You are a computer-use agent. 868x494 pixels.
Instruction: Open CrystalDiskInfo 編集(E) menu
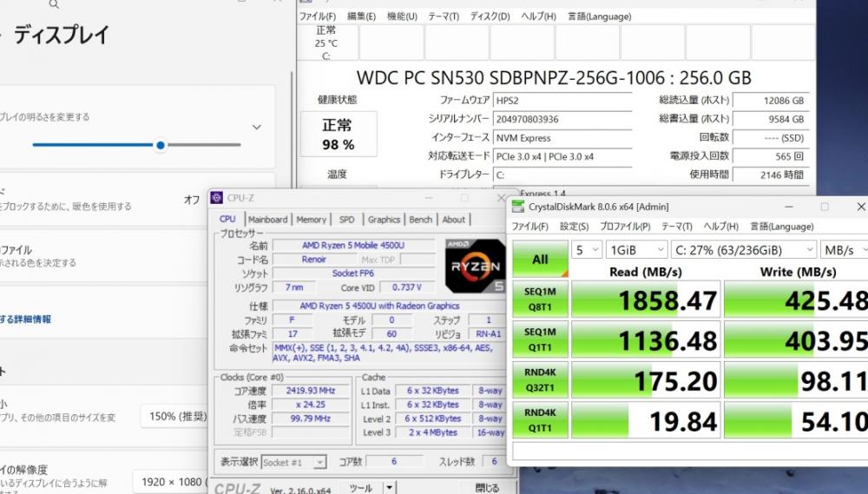361,16
